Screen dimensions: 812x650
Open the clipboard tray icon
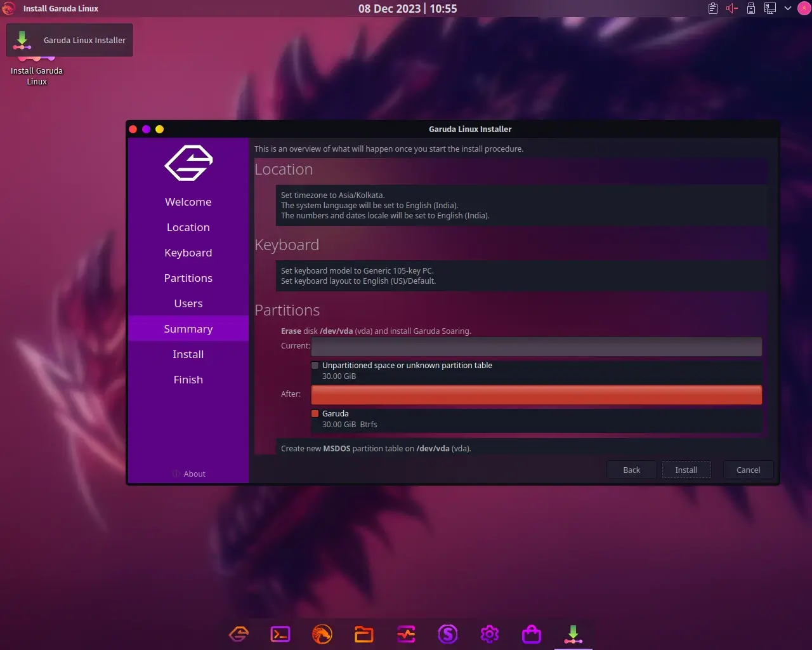click(x=713, y=8)
